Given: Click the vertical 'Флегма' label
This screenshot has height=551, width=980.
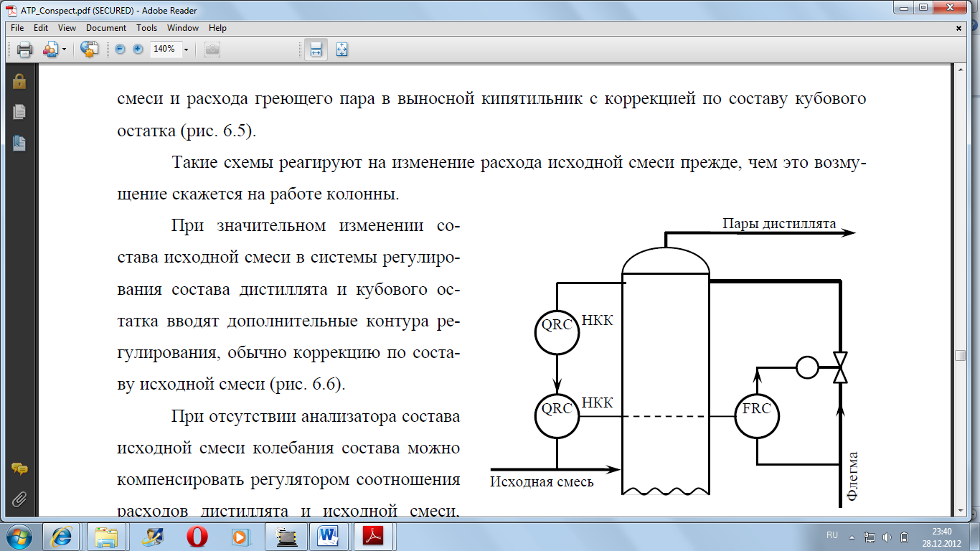Looking at the screenshot, I should pyautogui.click(x=853, y=475).
